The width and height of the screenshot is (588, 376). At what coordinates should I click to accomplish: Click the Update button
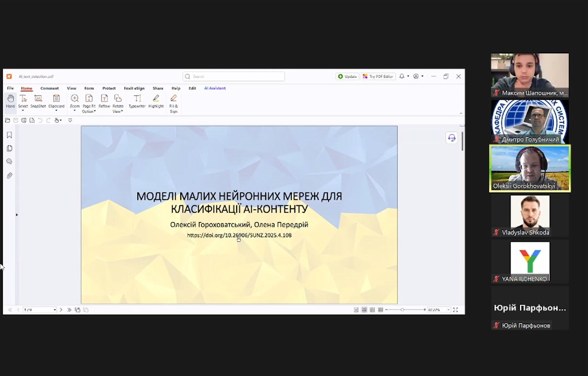[x=347, y=76]
